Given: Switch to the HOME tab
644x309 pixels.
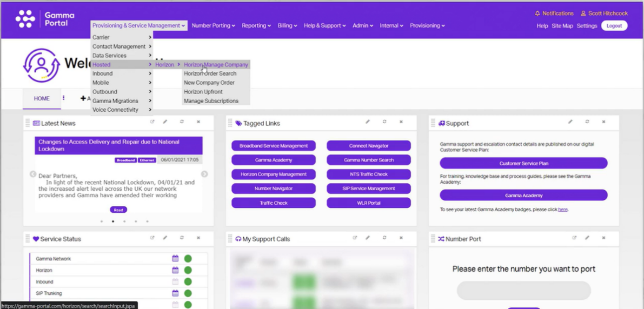Looking at the screenshot, I should 42,98.
